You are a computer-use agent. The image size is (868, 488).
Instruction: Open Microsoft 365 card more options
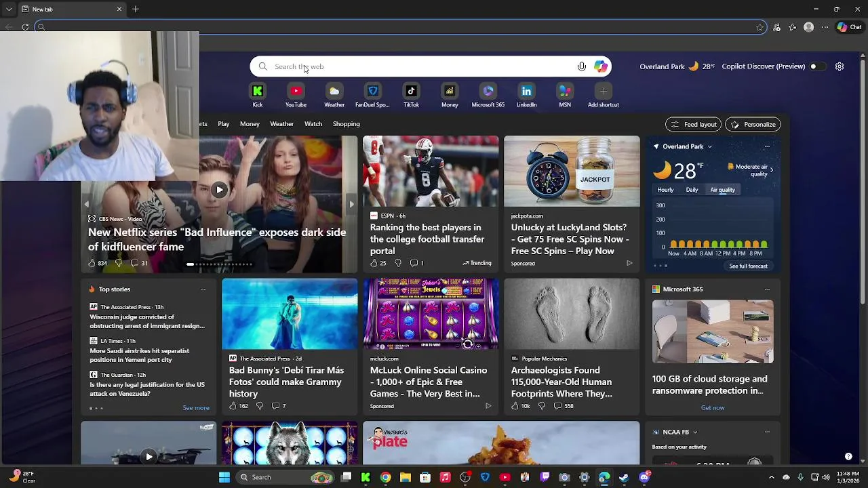tap(767, 289)
